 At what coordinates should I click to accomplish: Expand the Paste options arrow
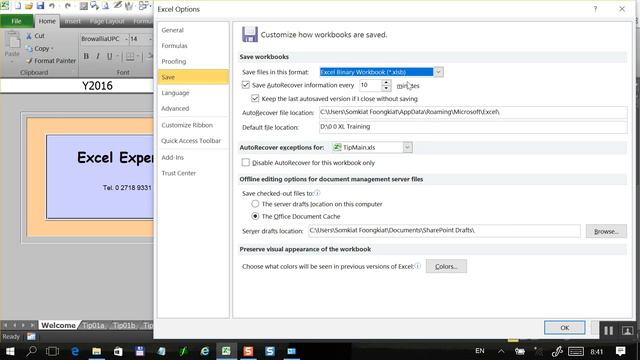tap(13, 61)
